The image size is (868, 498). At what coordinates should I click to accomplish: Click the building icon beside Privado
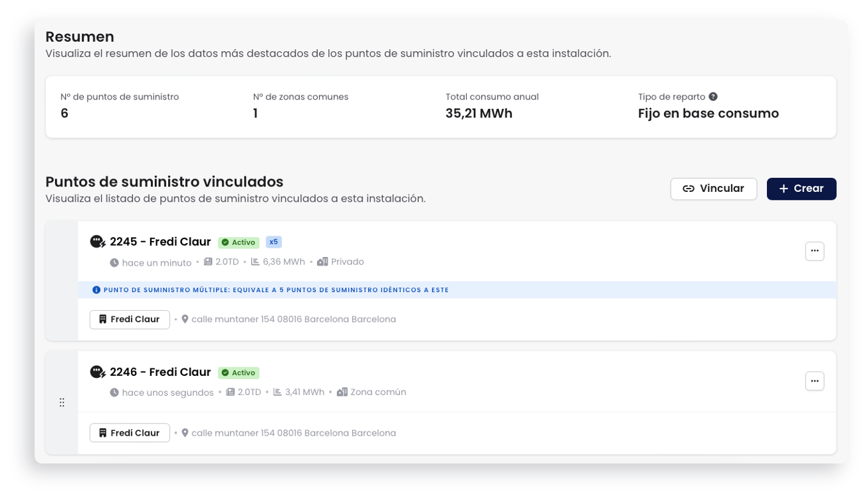[x=322, y=262]
